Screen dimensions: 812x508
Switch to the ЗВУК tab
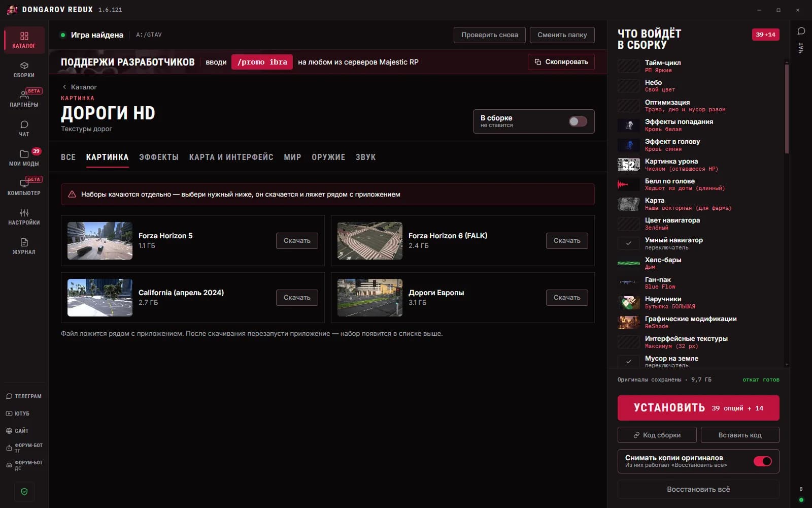pyautogui.click(x=365, y=157)
